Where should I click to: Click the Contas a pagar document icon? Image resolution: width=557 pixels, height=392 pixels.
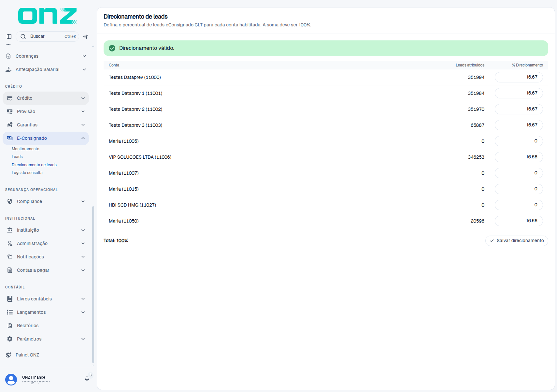pos(10,270)
